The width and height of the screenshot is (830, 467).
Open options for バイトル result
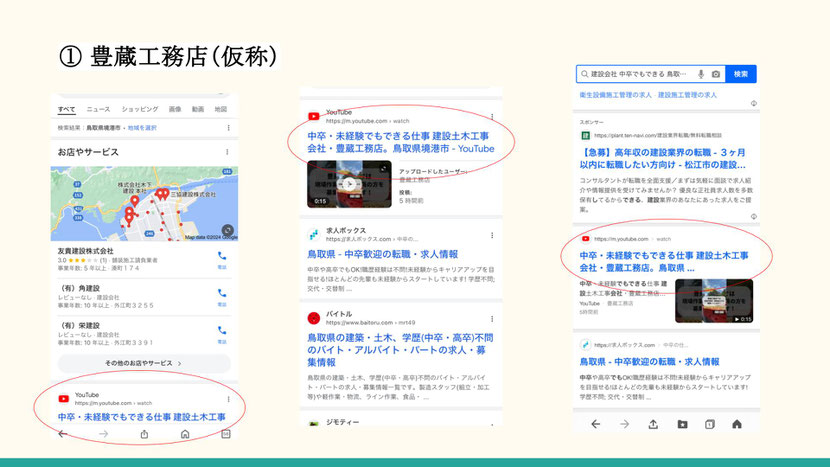click(492, 319)
